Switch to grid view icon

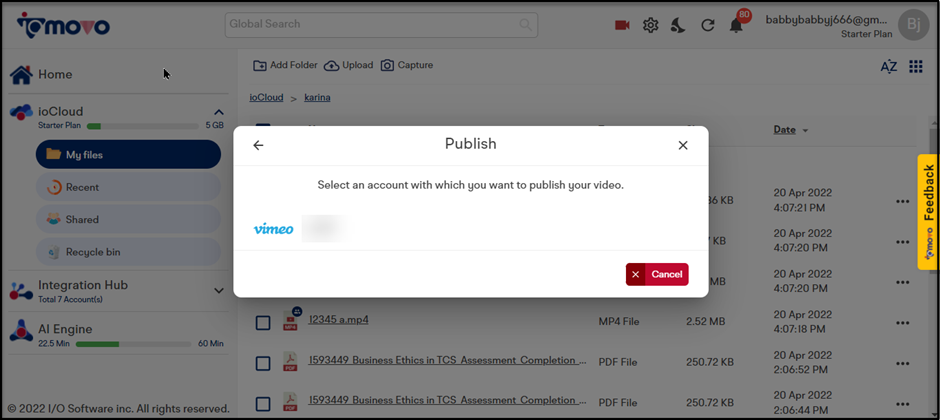[x=915, y=67]
